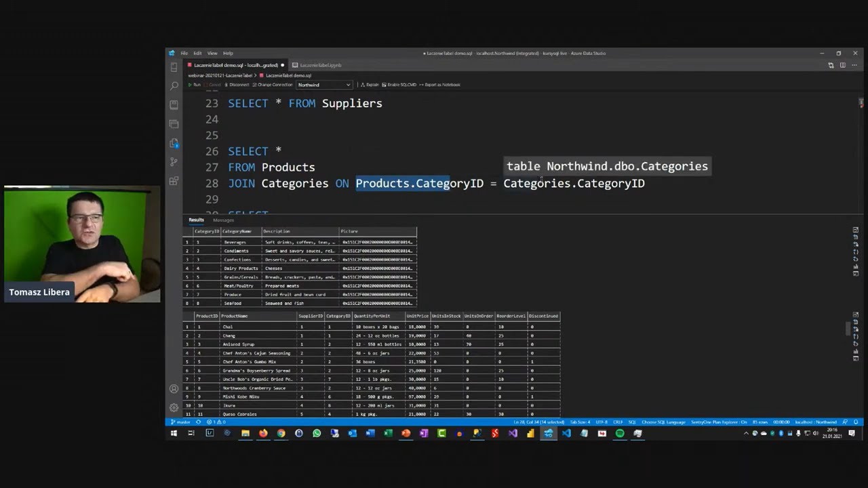Open the Source Control view
The height and width of the screenshot is (488, 868).
coord(174,162)
